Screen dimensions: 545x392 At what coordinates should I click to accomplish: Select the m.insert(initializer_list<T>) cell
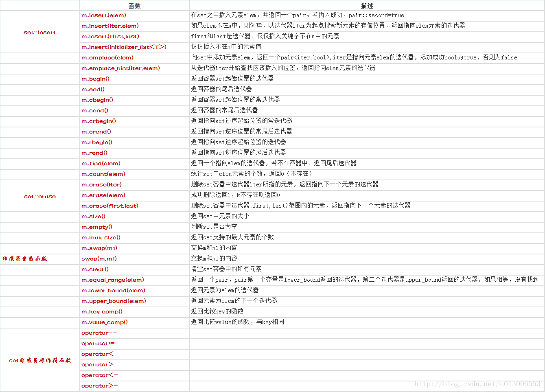coord(135,47)
